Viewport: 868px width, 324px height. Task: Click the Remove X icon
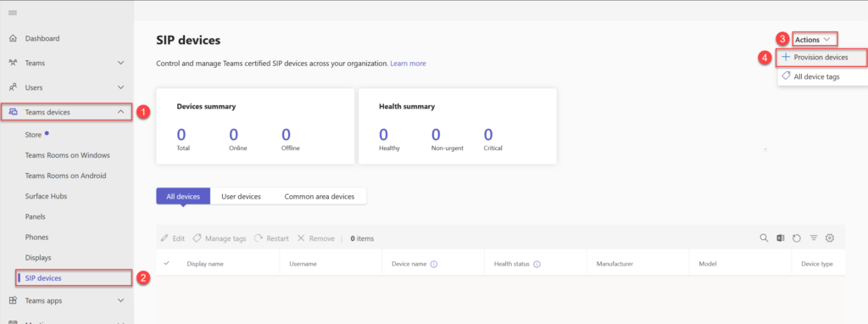pos(301,238)
